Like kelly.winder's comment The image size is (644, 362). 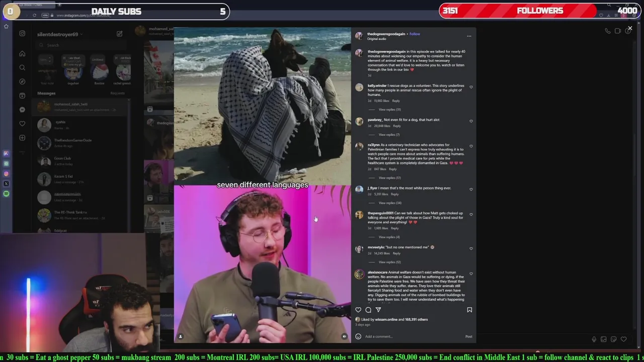coord(471,87)
